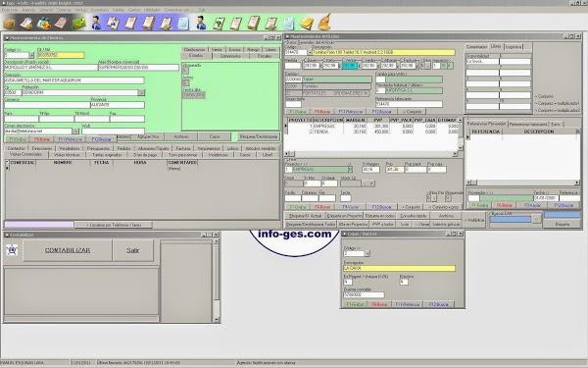Screen dimensions: 588x368
Task: Click the small button beside the email field
Action: [x=75, y=131]
